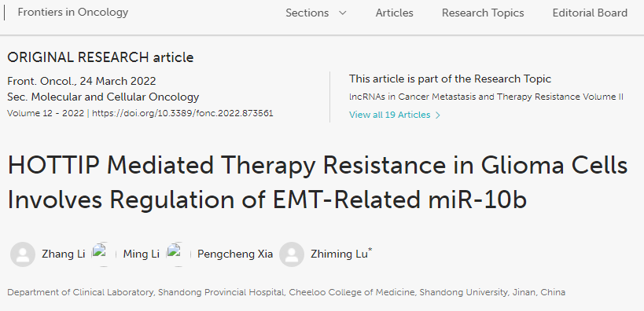Viewport: 644px width, 311px height.
Task: Click the corresponding author asterisk by Zhiming Lu
Action: (370, 250)
